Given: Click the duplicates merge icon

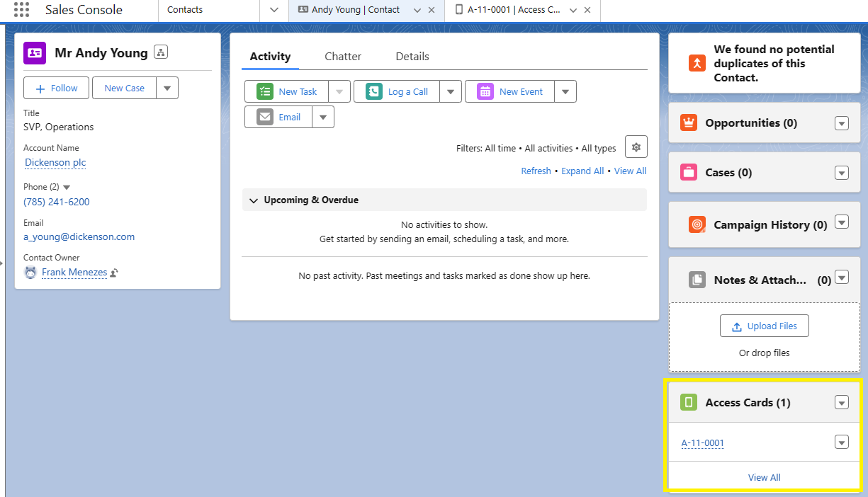Looking at the screenshot, I should pos(697,63).
